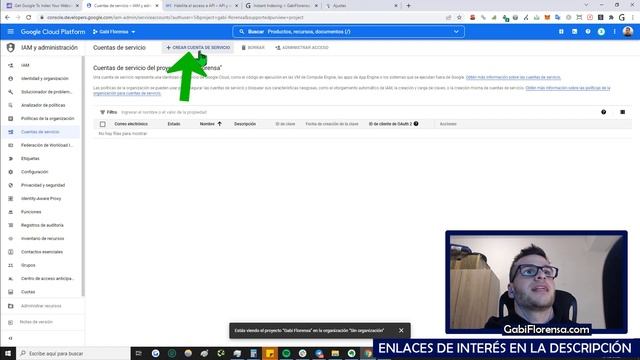Bookmark this page with the star icon
This screenshot has width=640, height=360.
coord(459,18)
